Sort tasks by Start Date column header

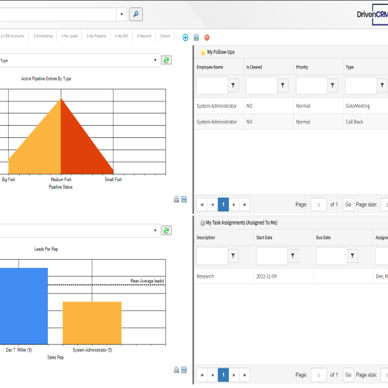pos(264,237)
